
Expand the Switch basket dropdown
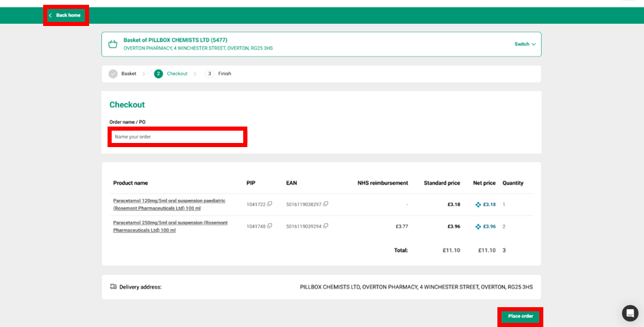pos(525,44)
